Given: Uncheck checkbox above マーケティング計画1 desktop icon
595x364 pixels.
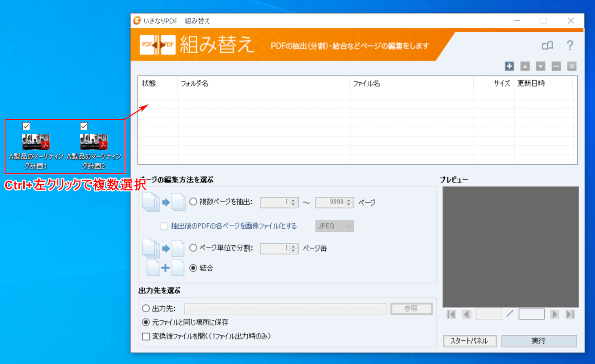Looking at the screenshot, I should point(26,126).
